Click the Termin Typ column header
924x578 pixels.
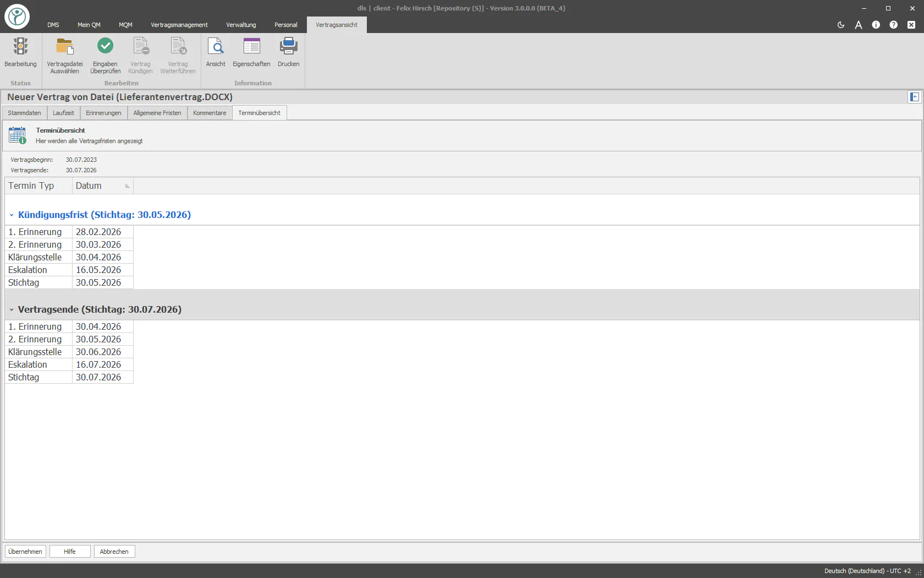point(38,186)
